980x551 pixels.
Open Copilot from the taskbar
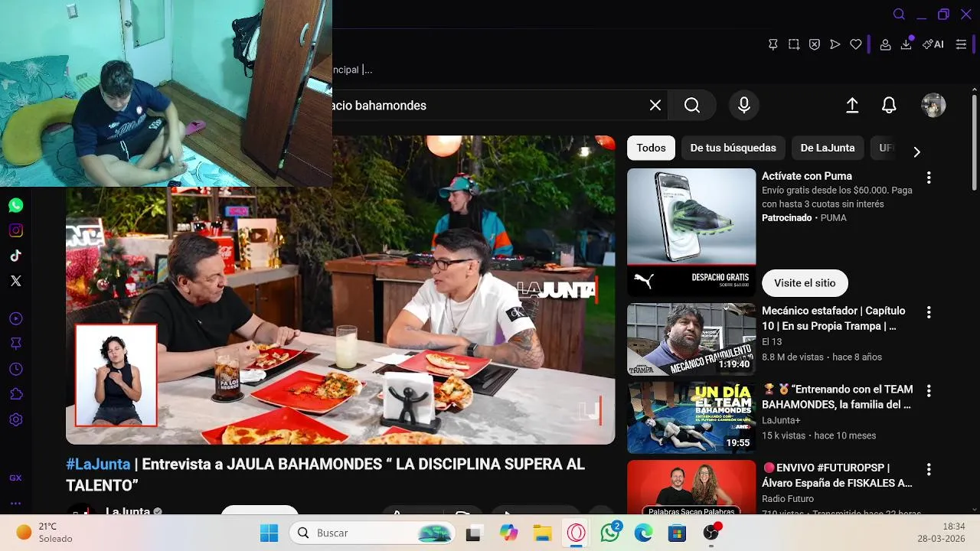[508, 533]
